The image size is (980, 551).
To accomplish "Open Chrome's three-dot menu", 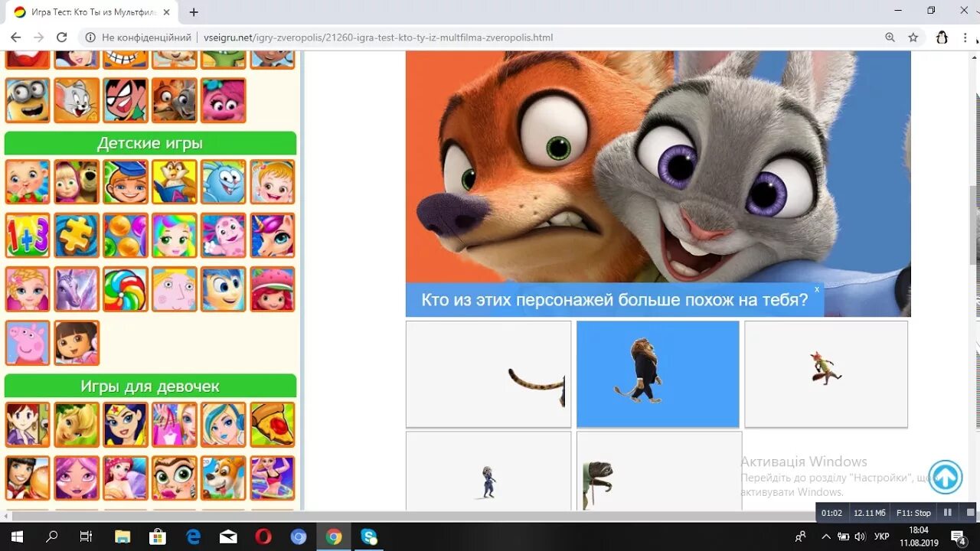I will tap(966, 37).
